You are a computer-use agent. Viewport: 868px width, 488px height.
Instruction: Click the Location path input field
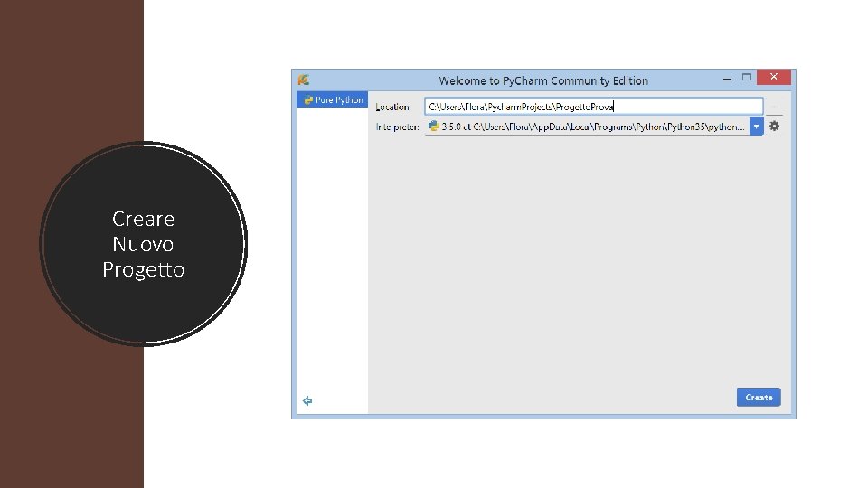coord(593,107)
